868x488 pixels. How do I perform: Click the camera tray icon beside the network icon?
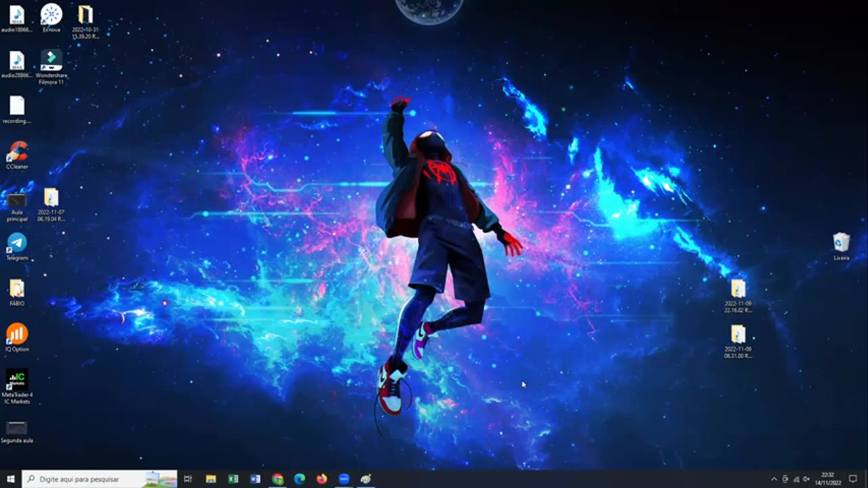(785, 479)
